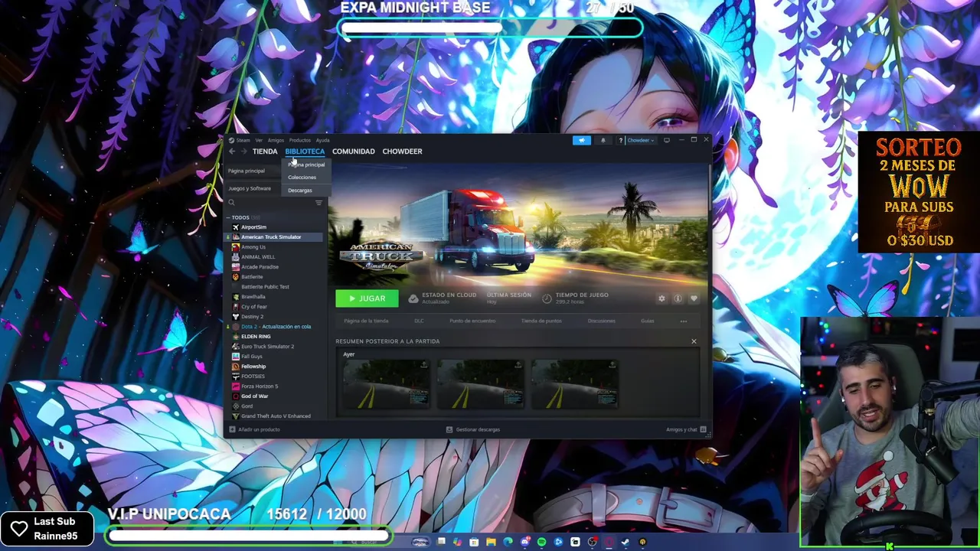Viewport: 980px width, 551px height.
Task: Choose Descargas from the Biblioteca dropdown
Action: (x=300, y=191)
